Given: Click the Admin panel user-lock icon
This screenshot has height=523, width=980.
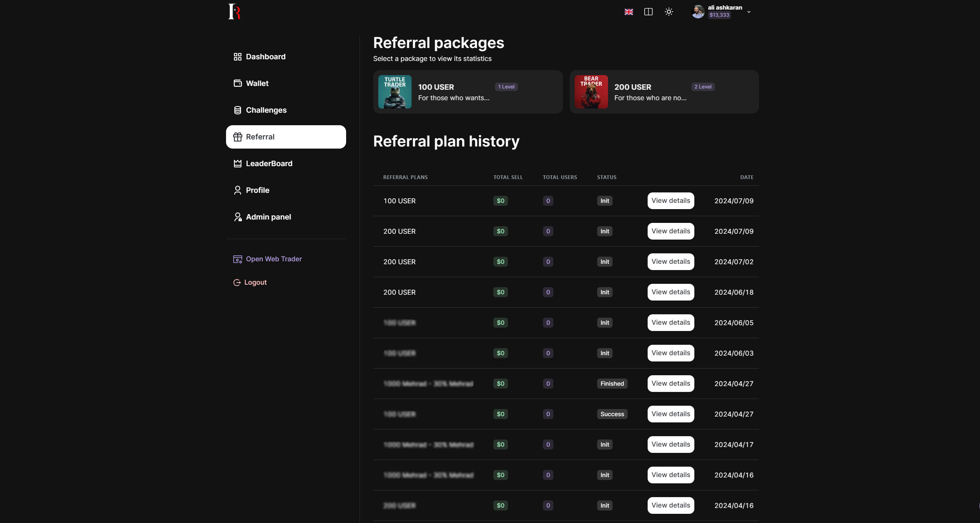Looking at the screenshot, I should 238,217.
